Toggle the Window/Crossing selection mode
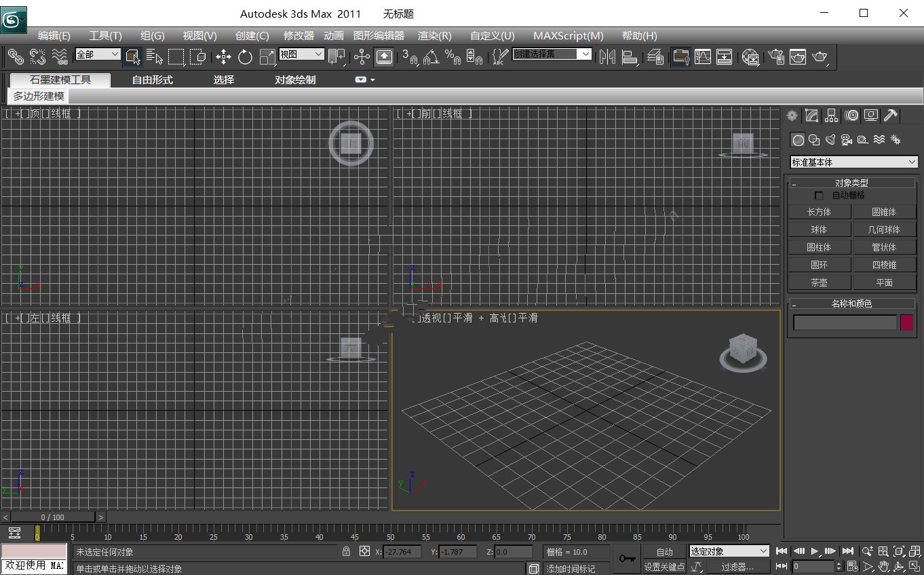 (x=198, y=57)
